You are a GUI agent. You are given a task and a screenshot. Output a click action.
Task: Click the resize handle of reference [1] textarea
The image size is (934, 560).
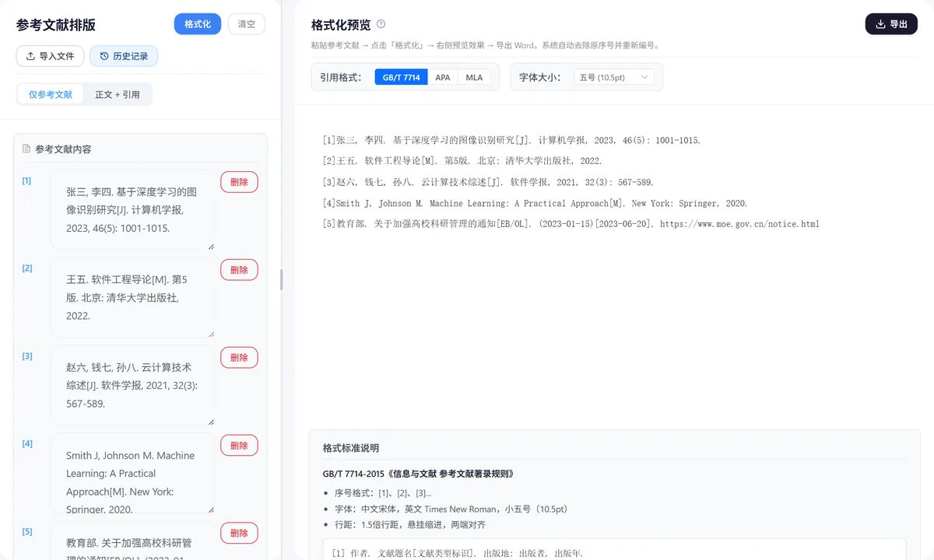click(211, 247)
